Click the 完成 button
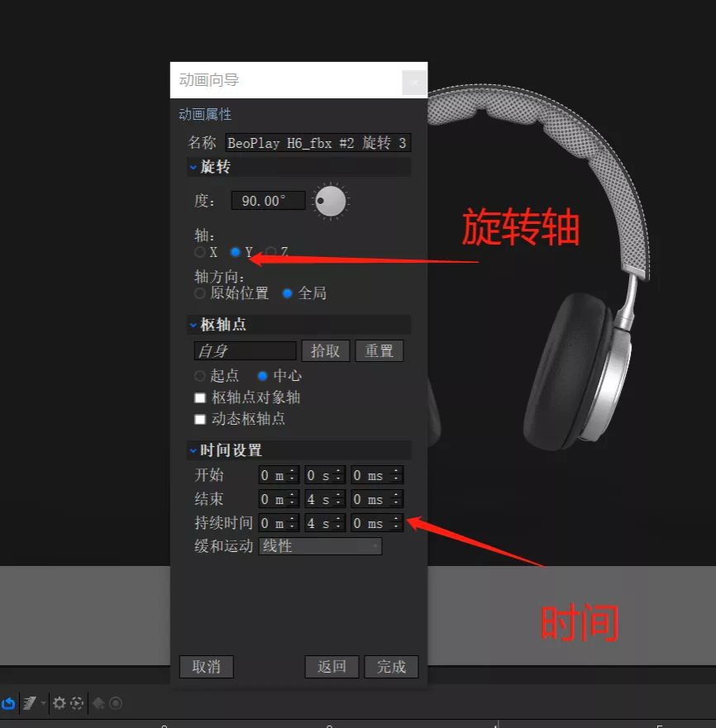716x728 pixels. [x=391, y=667]
